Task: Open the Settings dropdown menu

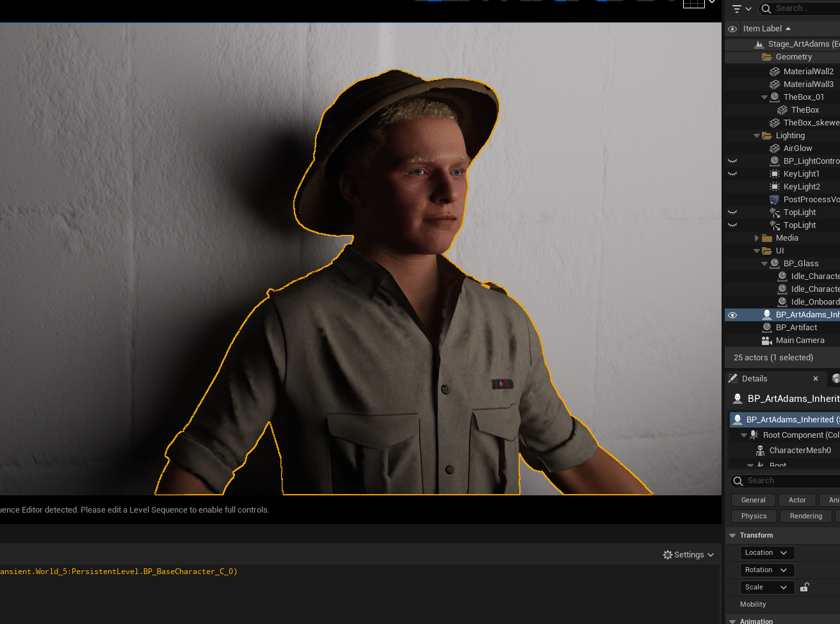Action: tap(688, 555)
